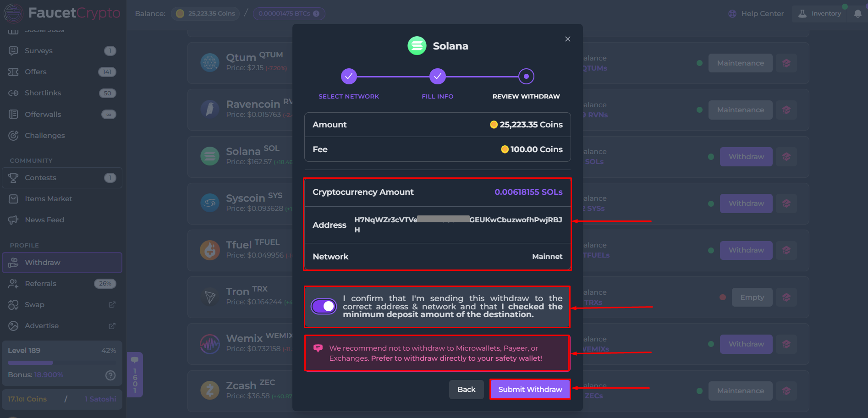Click the Review Withdraw step marker

526,77
